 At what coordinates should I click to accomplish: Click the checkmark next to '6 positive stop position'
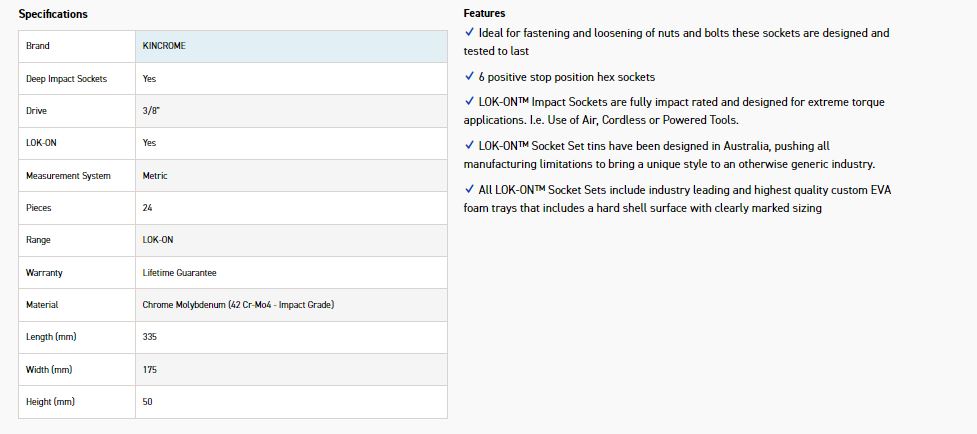pyautogui.click(x=470, y=77)
